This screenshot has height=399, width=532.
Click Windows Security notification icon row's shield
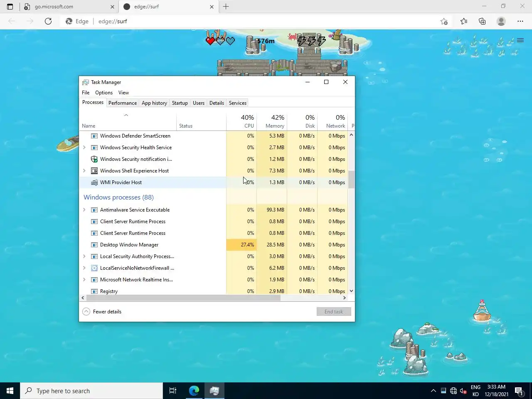coord(94,159)
